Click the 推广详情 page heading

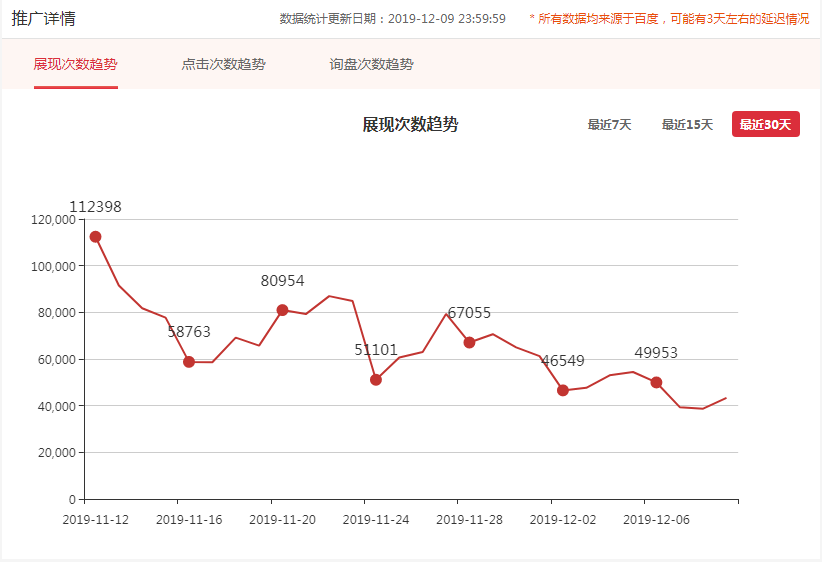(x=43, y=19)
